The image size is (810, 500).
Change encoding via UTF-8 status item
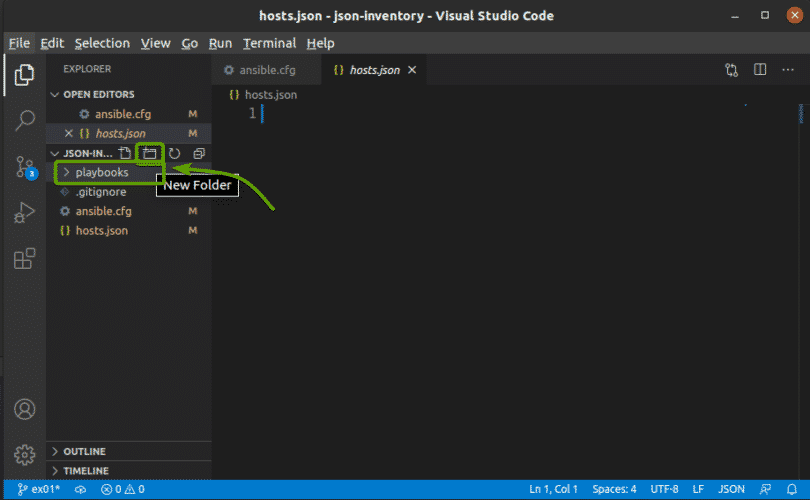(664, 489)
